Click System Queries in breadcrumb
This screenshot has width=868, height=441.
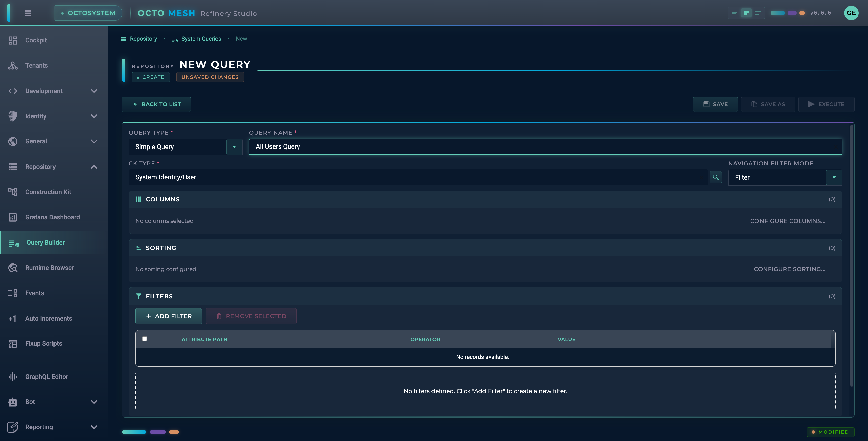201,39
